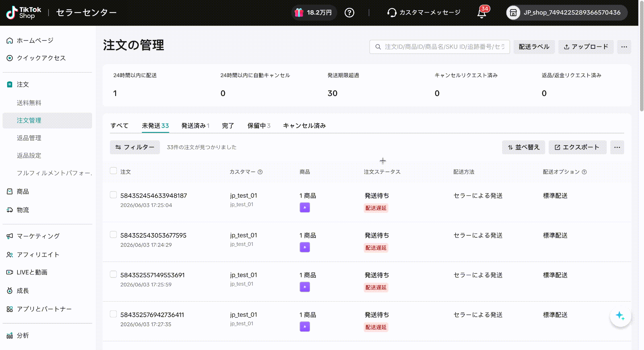Open the 並べ替え sort dropdown

pyautogui.click(x=524, y=147)
